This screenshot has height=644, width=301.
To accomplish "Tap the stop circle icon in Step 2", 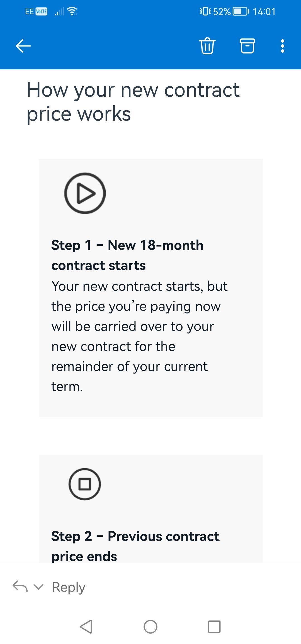I will (85, 484).
